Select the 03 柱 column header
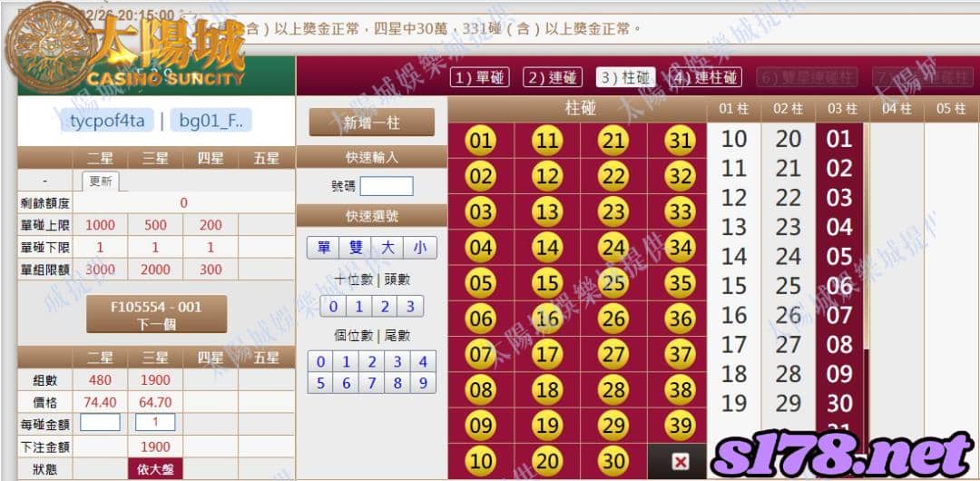 pyautogui.click(x=842, y=109)
